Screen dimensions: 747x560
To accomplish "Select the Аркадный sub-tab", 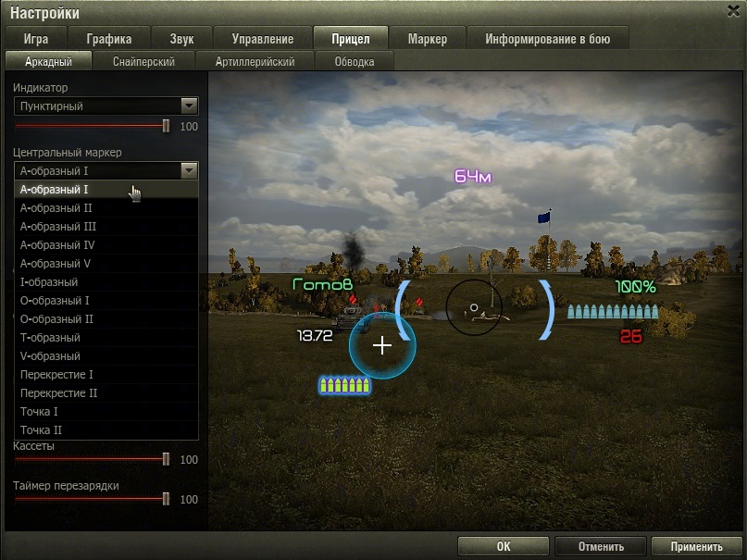I will [48, 61].
